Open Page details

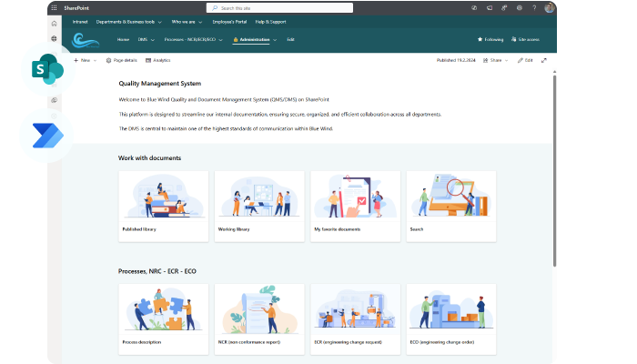click(x=121, y=60)
